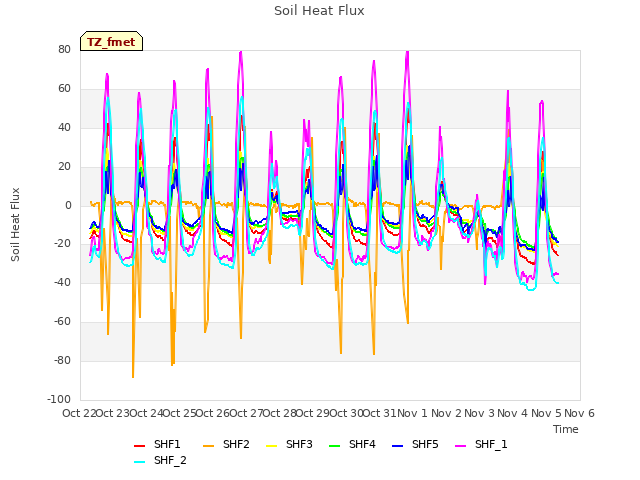
Task: Click the red SHF1 legend swatch
Action: tap(140, 446)
